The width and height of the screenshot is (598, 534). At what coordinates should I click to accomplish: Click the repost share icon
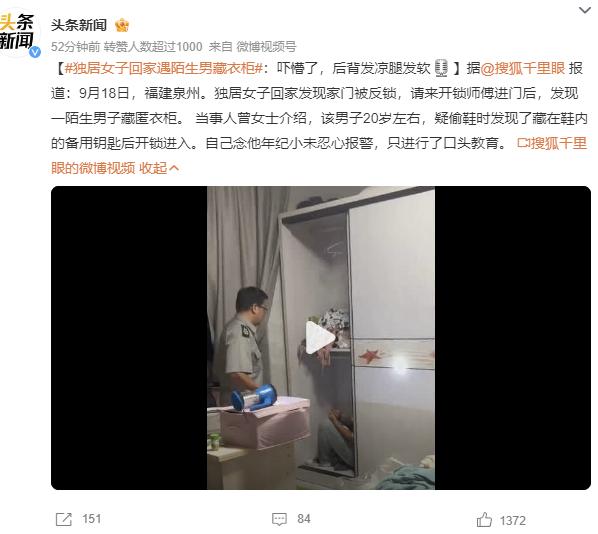point(63,519)
